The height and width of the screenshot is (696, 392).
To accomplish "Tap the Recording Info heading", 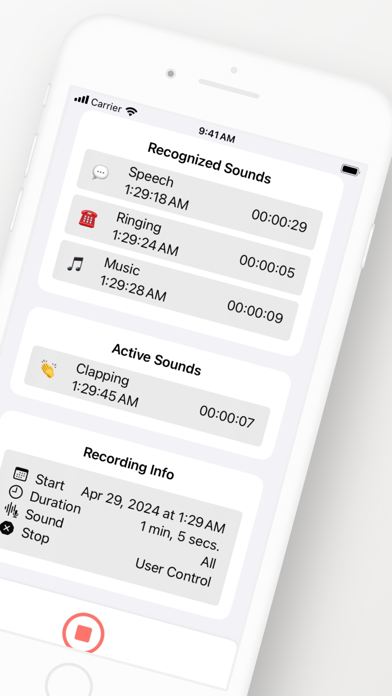I will tap(129, 463).
